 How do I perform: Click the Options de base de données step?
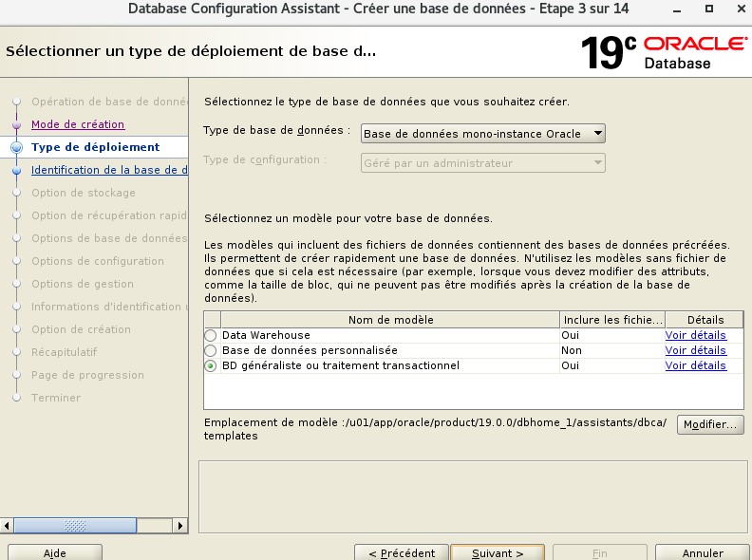coord(109,238)
